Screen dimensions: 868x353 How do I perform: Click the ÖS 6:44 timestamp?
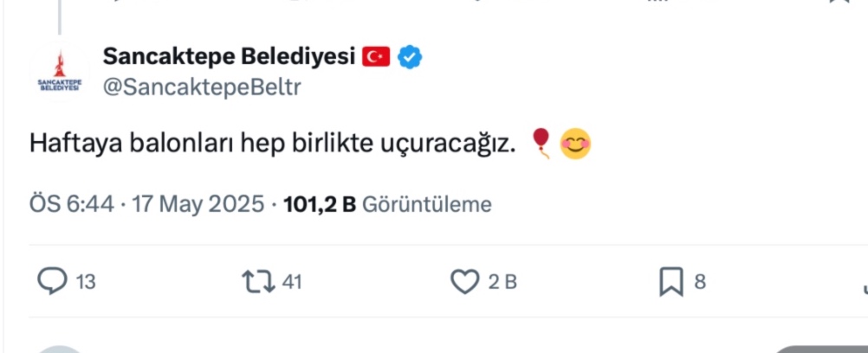[x=71, y=205]
